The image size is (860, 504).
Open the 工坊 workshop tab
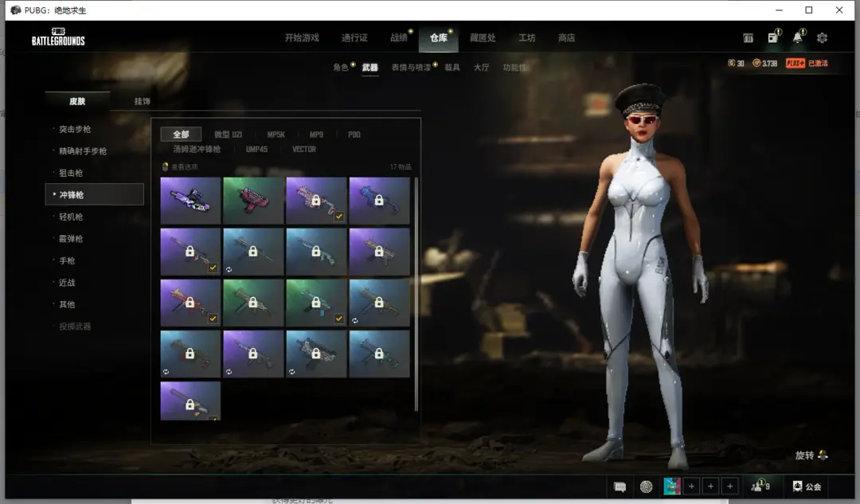click(x=527, y=38)
